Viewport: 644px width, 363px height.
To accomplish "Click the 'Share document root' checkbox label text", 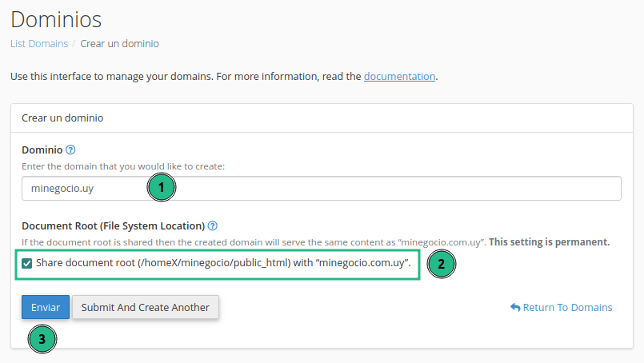I will pyautogui.click(x=223, y=263).
